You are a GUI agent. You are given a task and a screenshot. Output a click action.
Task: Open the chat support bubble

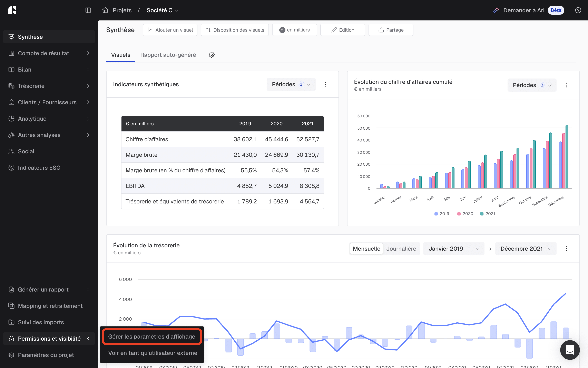[x=570, y=350]
